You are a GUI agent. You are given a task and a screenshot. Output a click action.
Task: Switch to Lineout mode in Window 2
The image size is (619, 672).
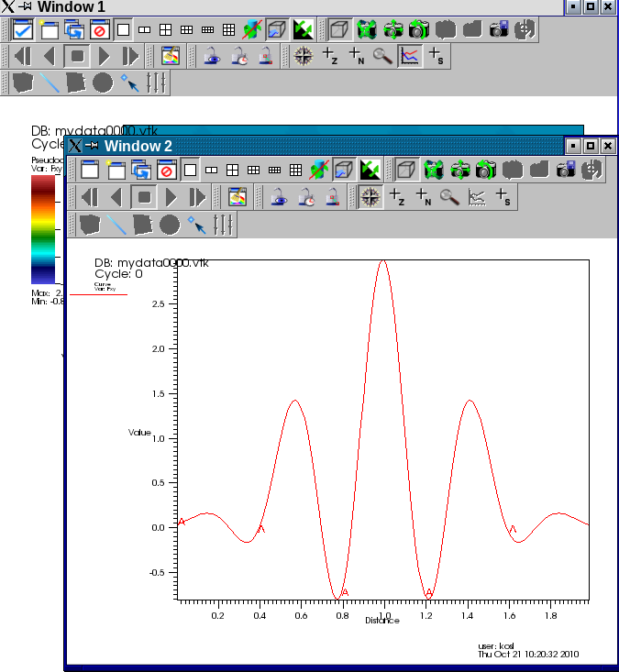pyautogui.click(x=477, y=197)
